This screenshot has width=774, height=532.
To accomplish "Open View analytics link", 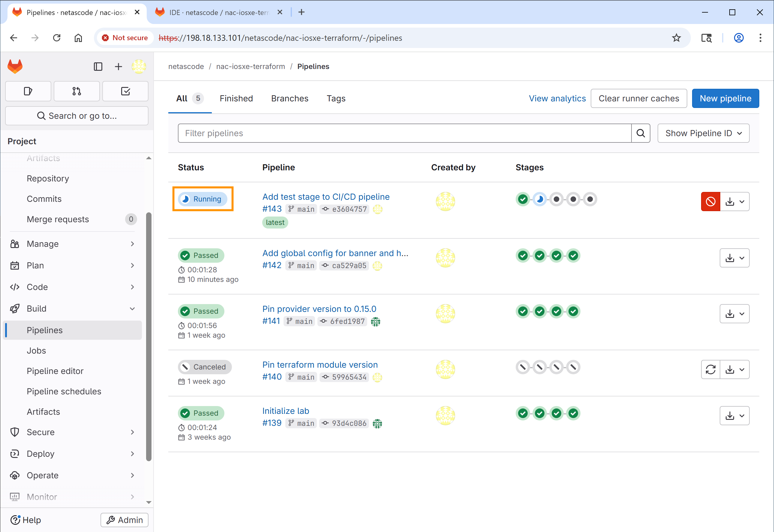I will [557, 98].
